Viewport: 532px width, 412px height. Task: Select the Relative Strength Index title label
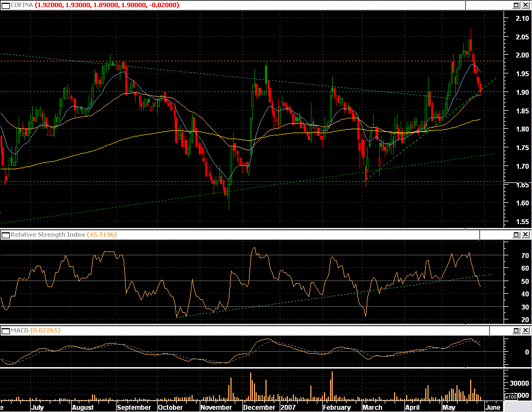point(48,234)
